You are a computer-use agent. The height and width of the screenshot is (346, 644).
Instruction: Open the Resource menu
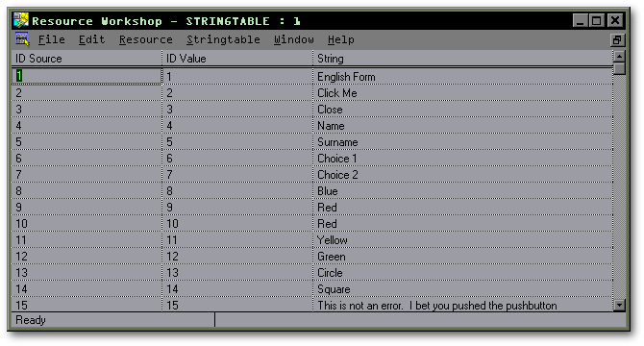[x=146, y=39]
